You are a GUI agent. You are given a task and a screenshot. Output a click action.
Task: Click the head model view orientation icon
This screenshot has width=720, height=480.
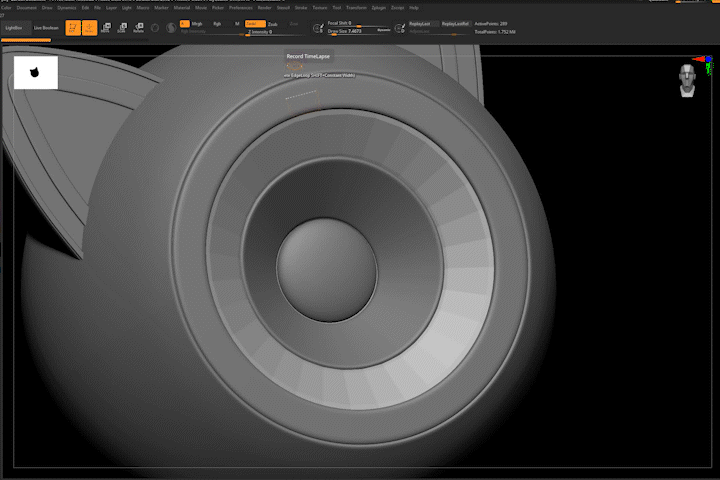pos(687,81)
